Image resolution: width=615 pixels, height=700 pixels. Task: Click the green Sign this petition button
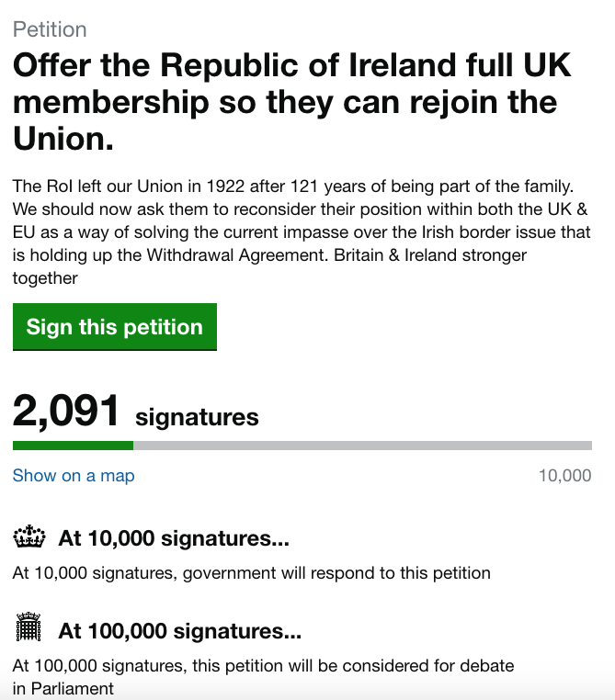tap(115, 327)
